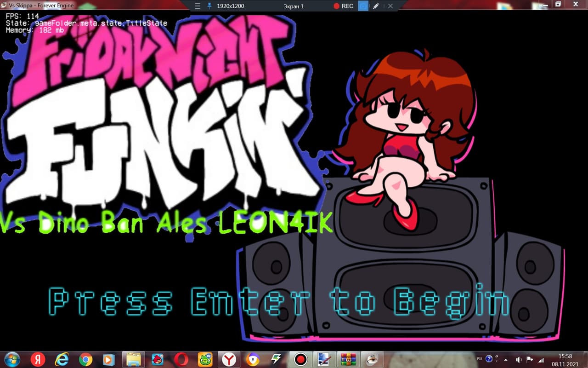This screenshot has height=368, width=588.
Task: Select the Экран 1 screen option
Action: [x=294, y=6]
